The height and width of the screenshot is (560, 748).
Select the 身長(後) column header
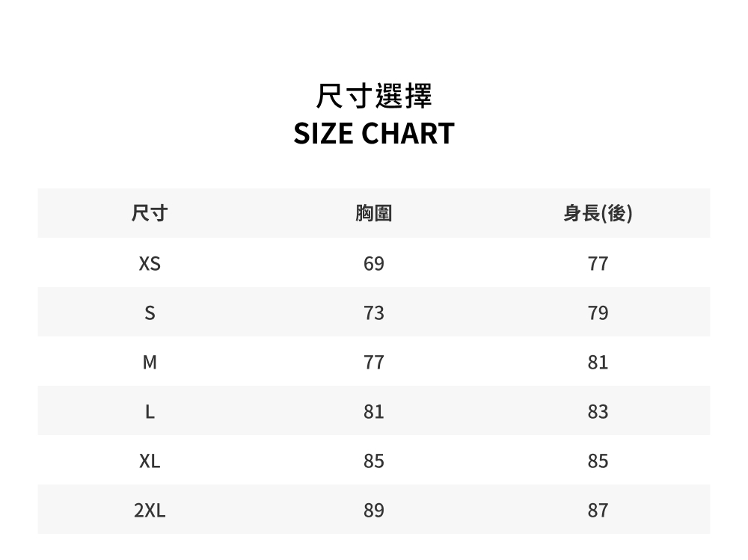598,213
